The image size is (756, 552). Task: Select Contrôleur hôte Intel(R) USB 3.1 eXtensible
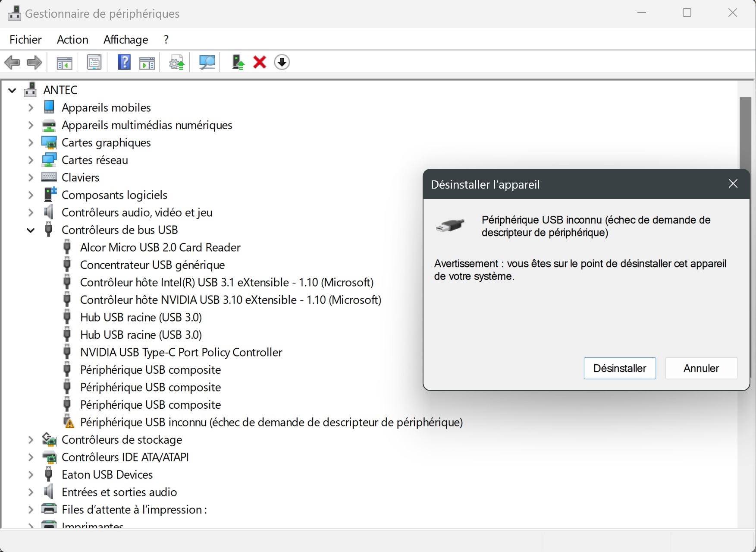226,282
